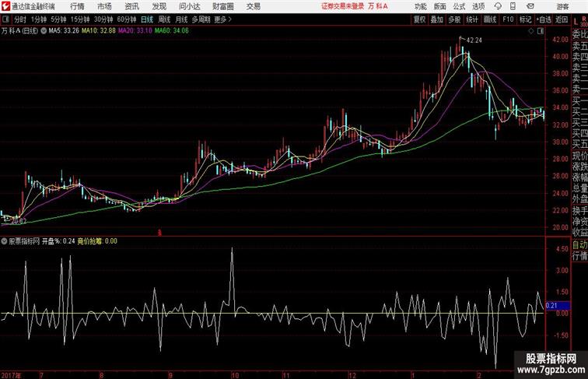Open the 财富圈 menu
Image resolution: width=588 pixels, height=379 pixels.
coord(223,6)
